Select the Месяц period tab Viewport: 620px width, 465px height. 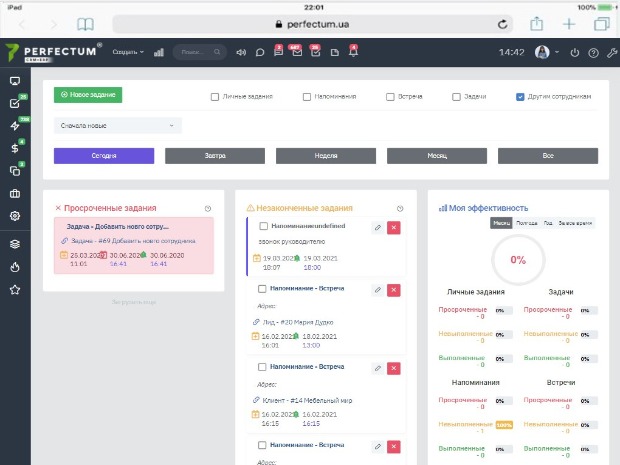tap(437, 156)
